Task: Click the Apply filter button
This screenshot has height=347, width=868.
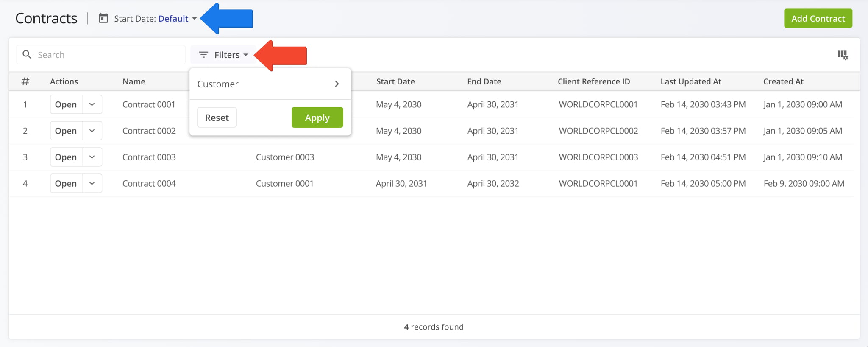Action: click(x=317, y=118)
